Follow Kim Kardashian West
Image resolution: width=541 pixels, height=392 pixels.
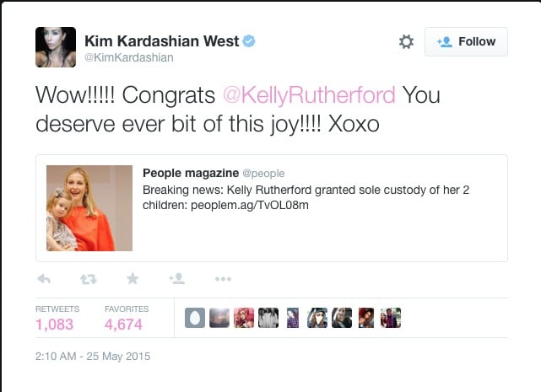(x=466, y=41)
